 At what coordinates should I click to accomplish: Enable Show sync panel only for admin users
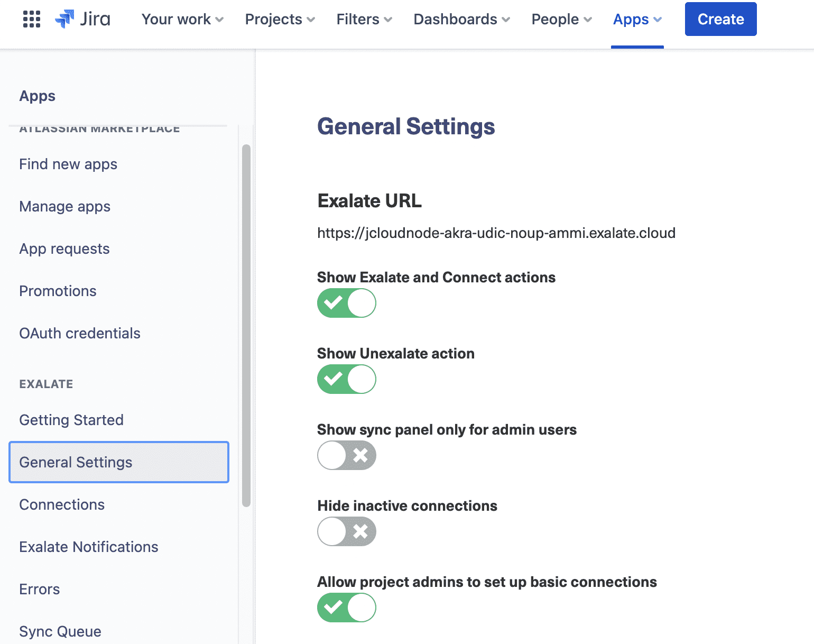[346, 455]
